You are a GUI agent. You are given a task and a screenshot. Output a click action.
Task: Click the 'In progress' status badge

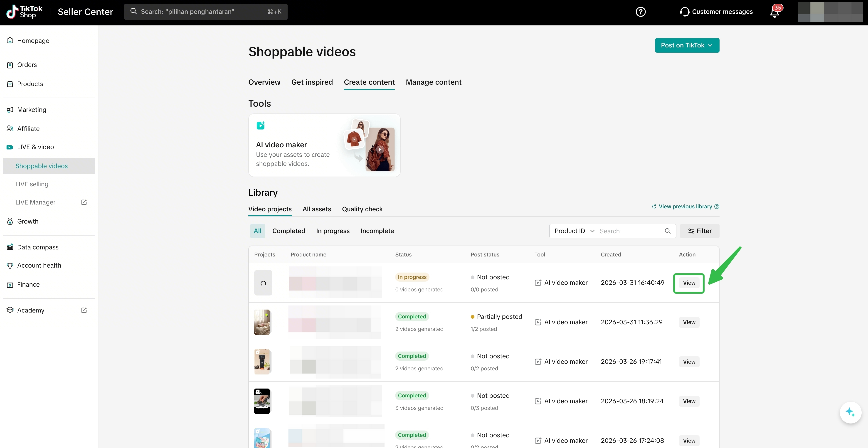point(412,277)
